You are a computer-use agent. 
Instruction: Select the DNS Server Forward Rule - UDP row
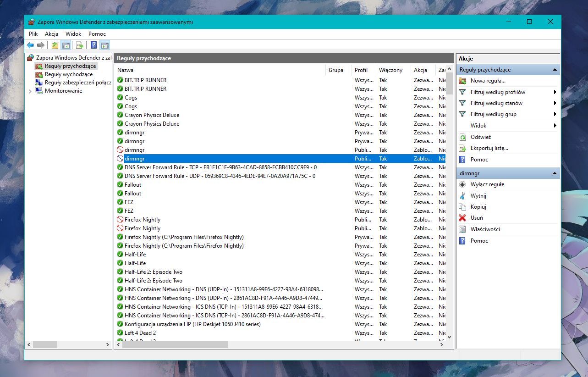(x=280, y=176)
